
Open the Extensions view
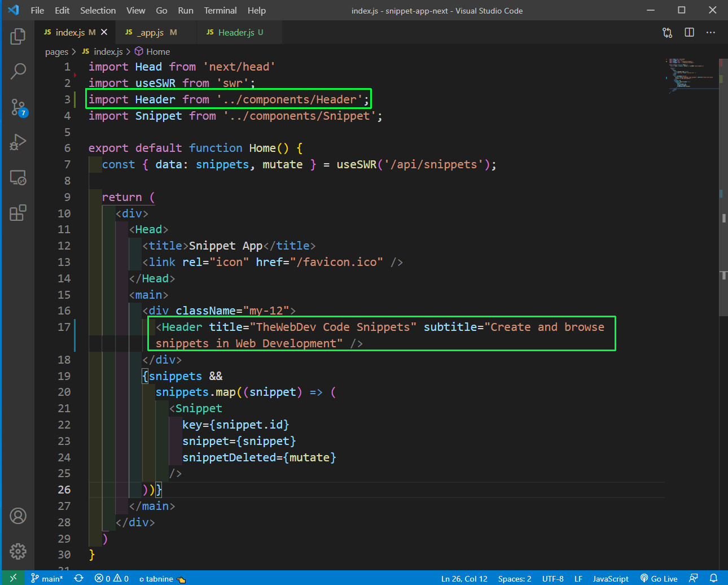(x=18, y=213)
